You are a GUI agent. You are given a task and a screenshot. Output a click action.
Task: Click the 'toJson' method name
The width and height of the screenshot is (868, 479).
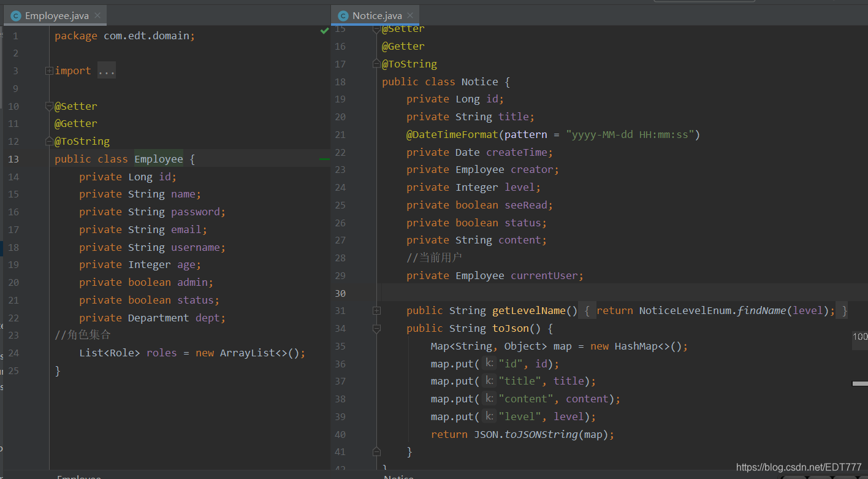pyautogui.click(x=511, y=329)
